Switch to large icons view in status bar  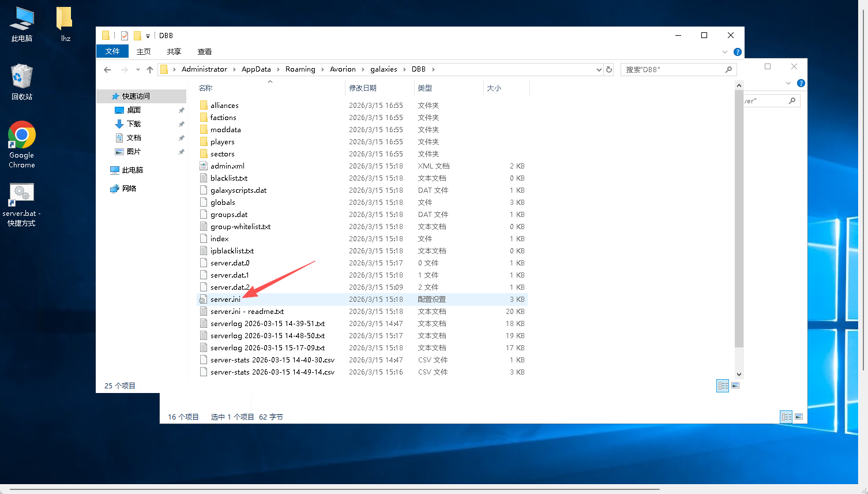(x=735, y=386)
